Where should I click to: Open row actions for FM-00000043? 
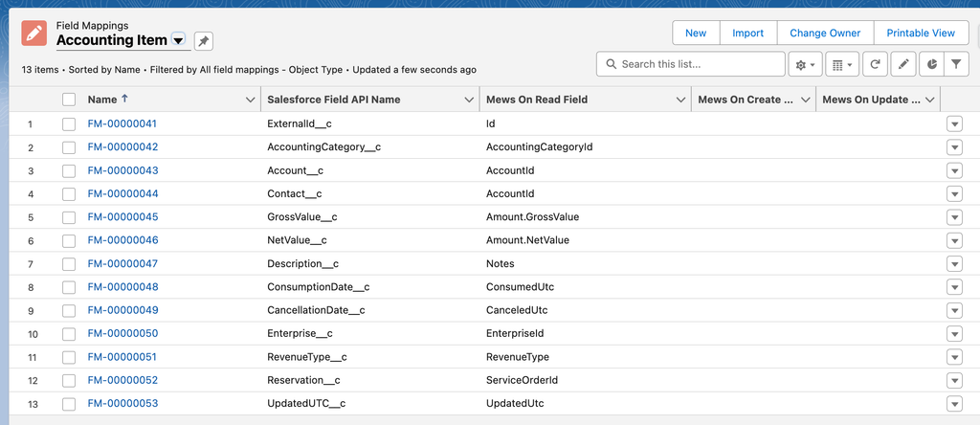(954, 170)
